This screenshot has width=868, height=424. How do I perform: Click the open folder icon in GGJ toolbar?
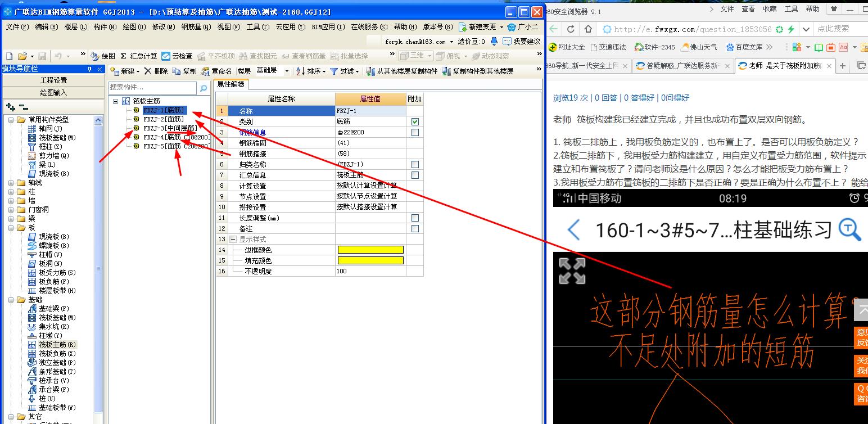pos(22,56)
